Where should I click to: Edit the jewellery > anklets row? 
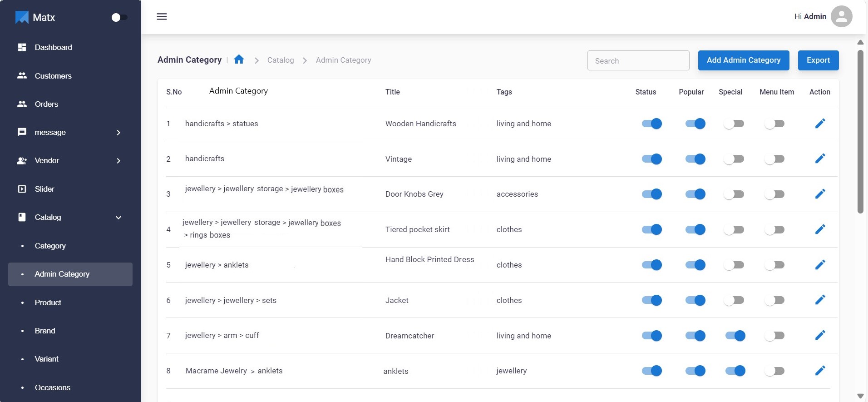tap(819, 265)
